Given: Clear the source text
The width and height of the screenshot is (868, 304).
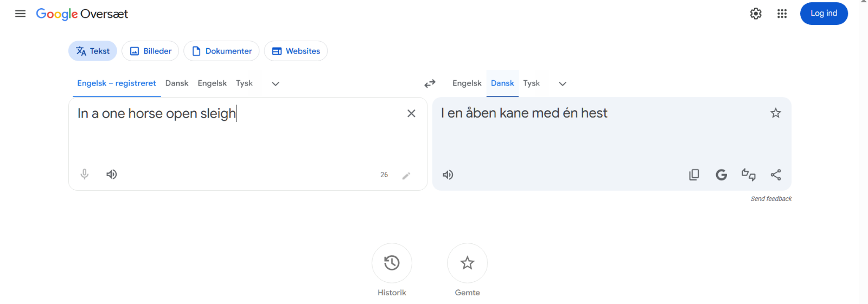Looking at the screenshot, I should (411, 113).
